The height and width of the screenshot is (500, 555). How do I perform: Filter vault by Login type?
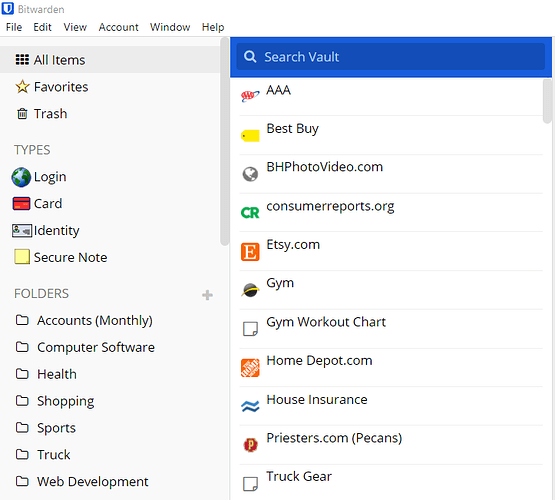(50, 177)
